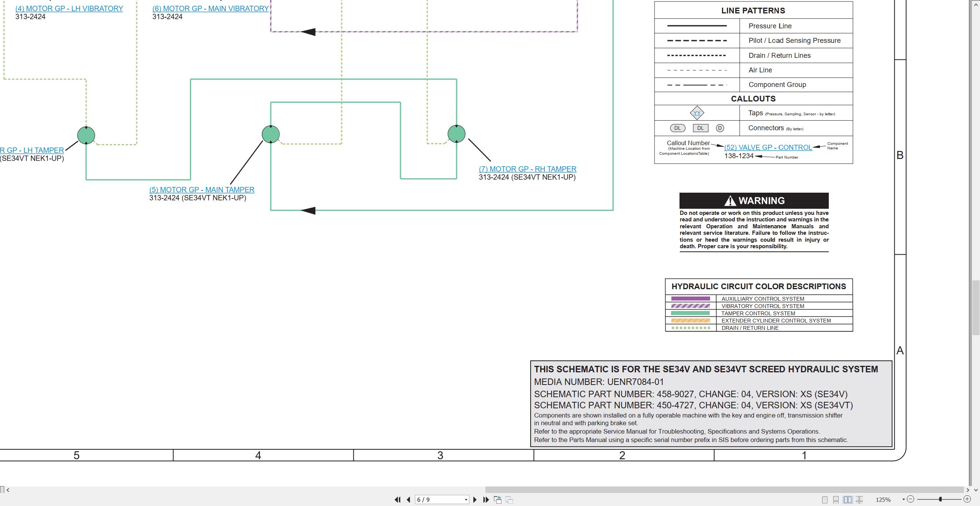
Task: Click the dotted drain / return line swatch
Action: [x=691, y=328]
